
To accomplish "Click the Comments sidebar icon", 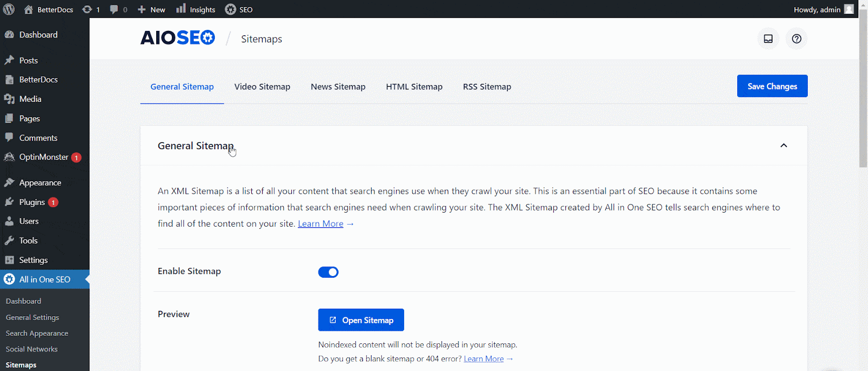I will coord(9,138).
